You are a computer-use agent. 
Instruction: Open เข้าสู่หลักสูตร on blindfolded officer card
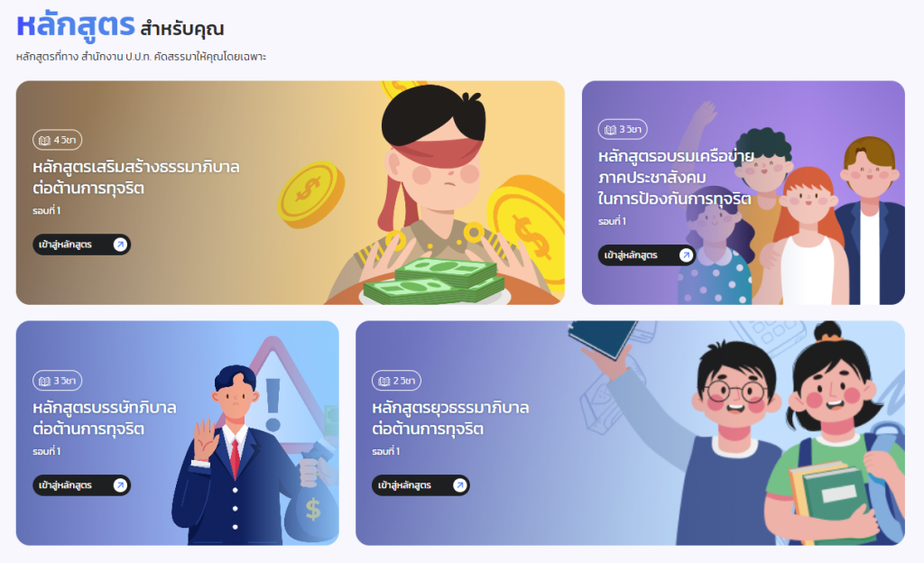[81, 245]
